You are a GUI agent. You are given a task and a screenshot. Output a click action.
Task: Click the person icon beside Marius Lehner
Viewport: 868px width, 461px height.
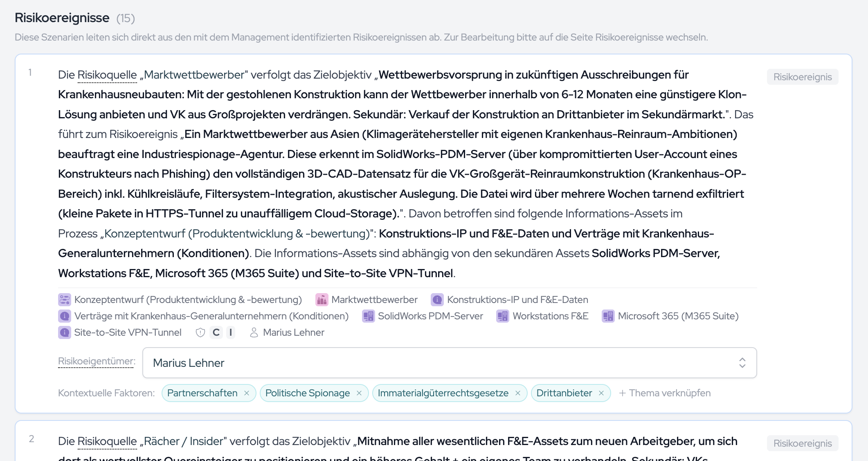(x=254, y=332)
